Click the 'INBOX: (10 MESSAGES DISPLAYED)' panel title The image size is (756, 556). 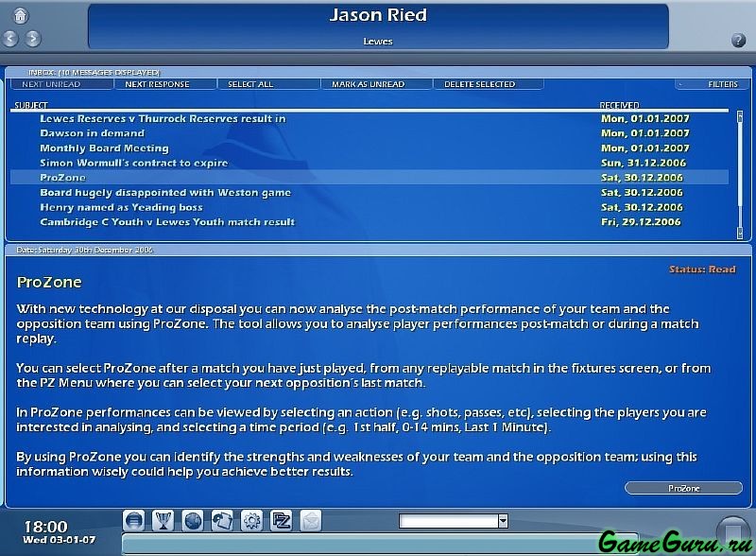point(94,73)
